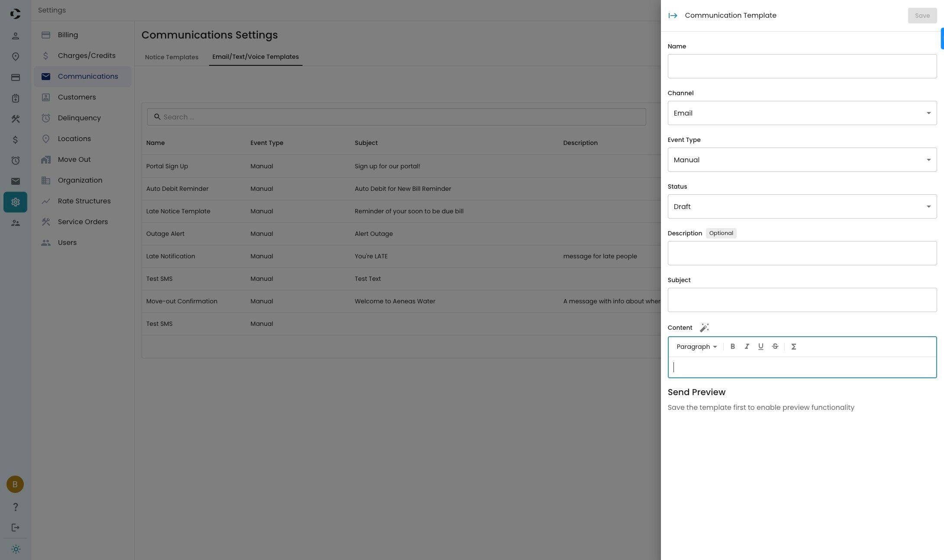Expand the Status dropdown showing Draft
944x560 pixels.
point(802,206)
